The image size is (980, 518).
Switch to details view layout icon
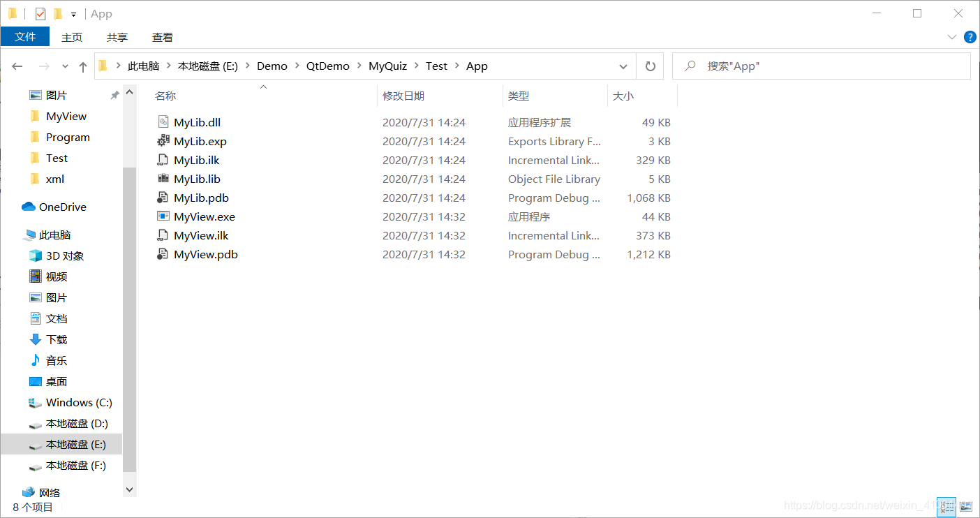point(946,507)
